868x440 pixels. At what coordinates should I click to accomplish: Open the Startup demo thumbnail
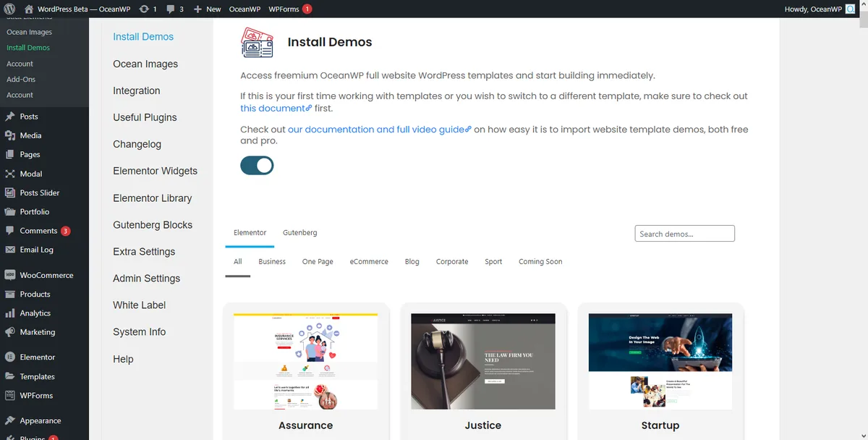click(x=660, y=361)
